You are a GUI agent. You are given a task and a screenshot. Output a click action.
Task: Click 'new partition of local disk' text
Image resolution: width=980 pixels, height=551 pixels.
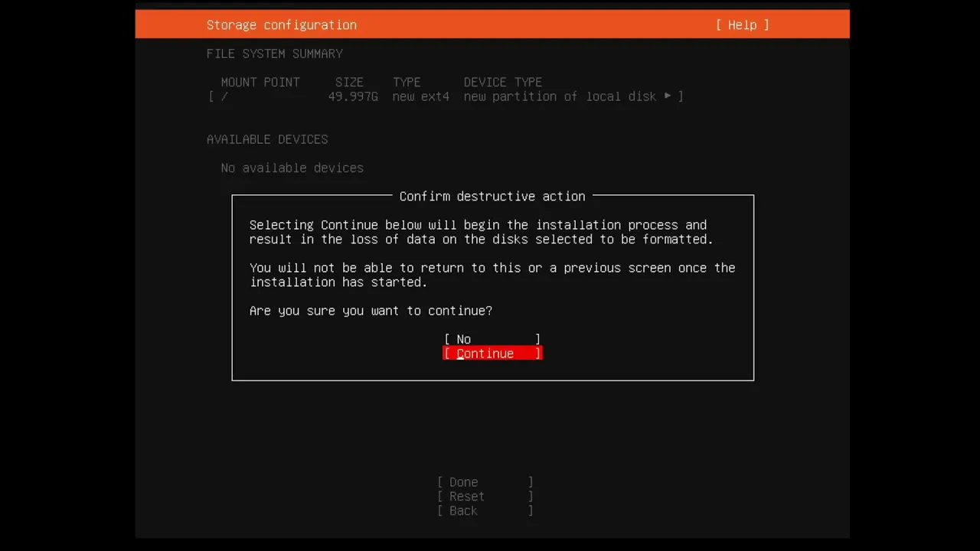(560, 96)
